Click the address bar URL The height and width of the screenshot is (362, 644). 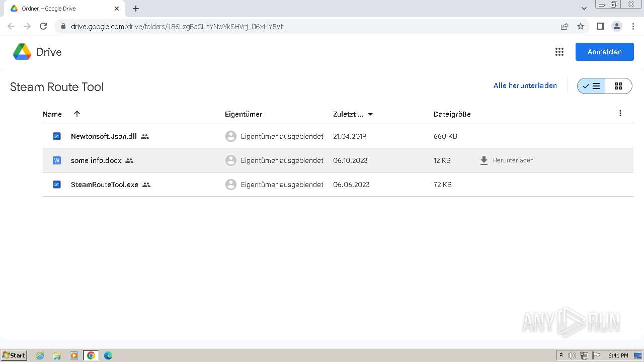tap(177, 27)
